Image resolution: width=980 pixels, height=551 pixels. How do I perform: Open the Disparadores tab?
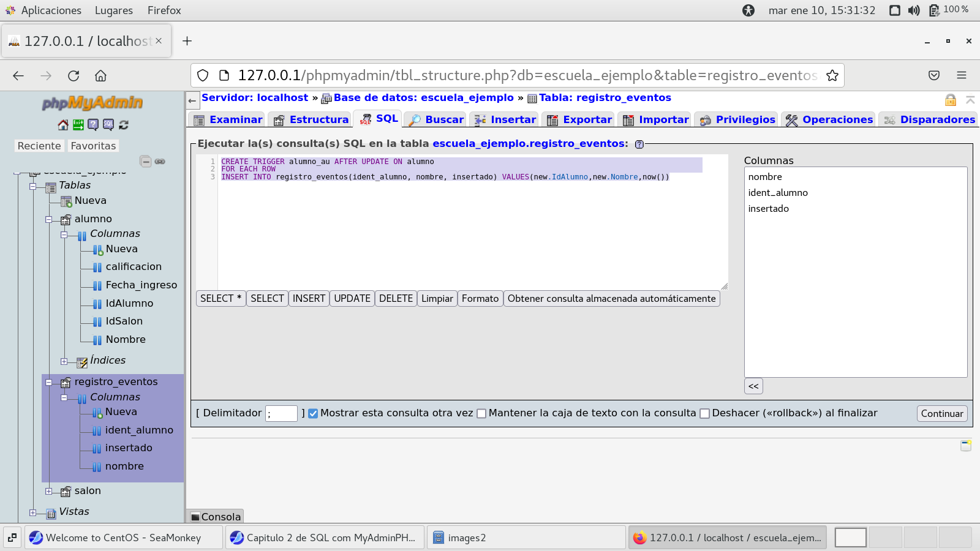(x=929, y=119)
